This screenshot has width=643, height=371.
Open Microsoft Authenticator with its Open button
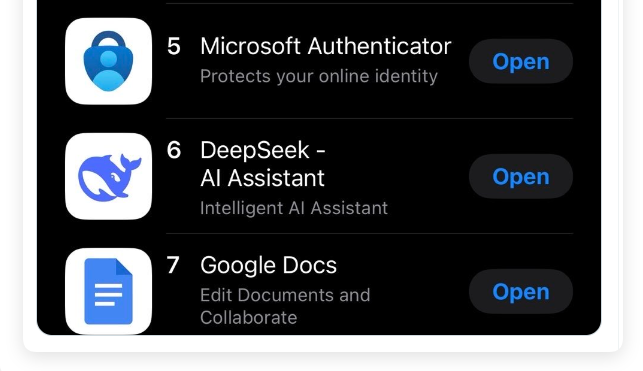click(x=521, y=61)
